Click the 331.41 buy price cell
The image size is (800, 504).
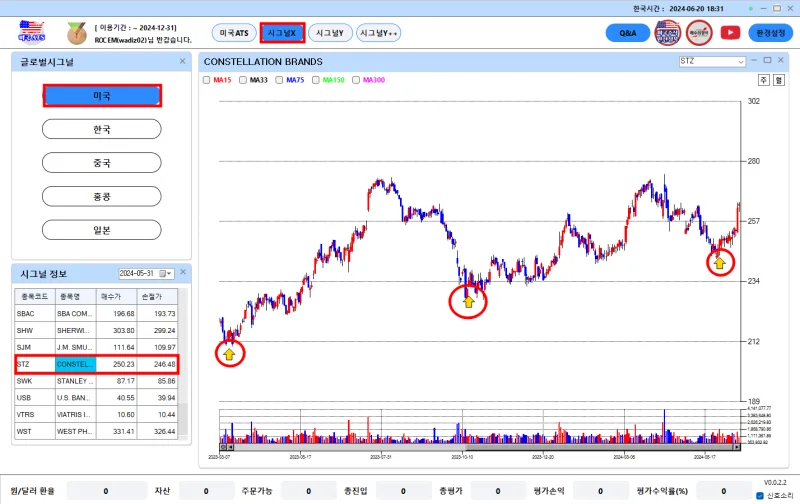pos(116,432)
